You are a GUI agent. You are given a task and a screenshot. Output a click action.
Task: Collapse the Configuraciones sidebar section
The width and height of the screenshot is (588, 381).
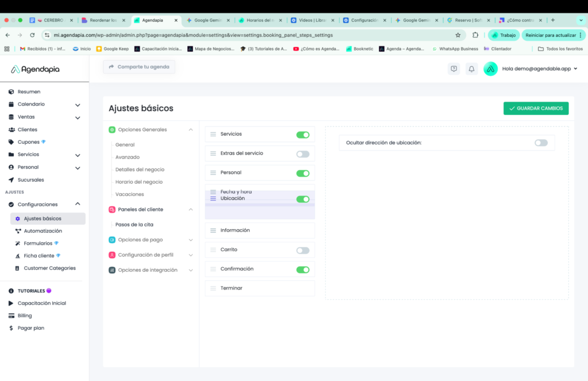[78, 204]
